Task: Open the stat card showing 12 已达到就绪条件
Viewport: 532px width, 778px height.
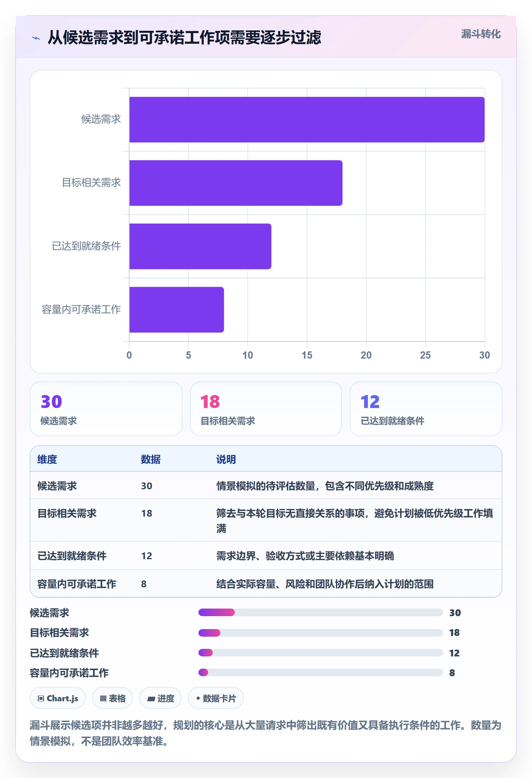Action: (426, 409)
